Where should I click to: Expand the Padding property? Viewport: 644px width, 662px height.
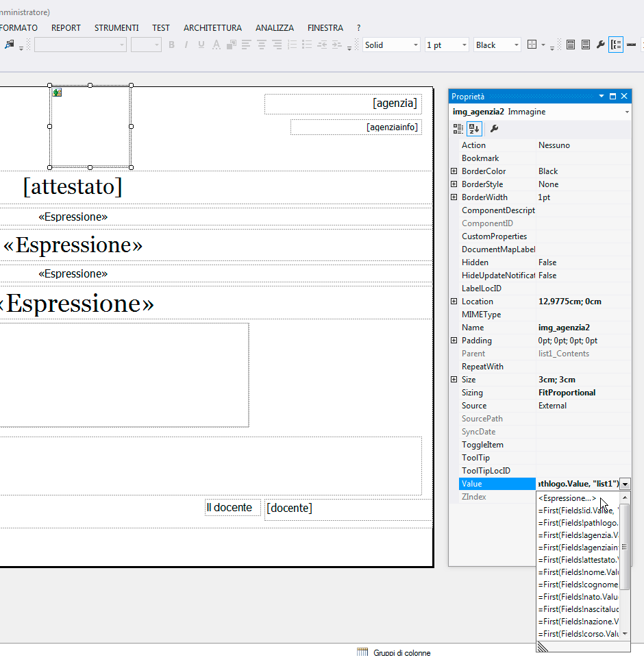pyautogui.click(x=454, y=341)
